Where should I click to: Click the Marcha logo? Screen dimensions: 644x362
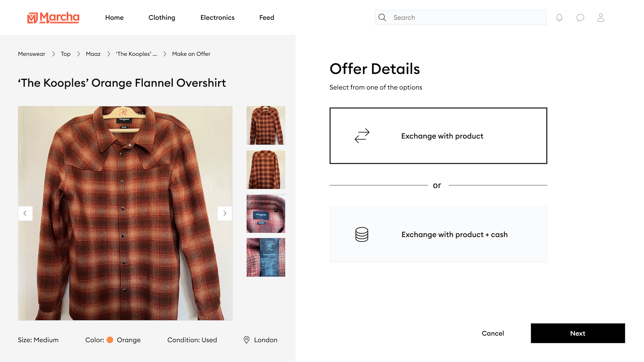53,18
